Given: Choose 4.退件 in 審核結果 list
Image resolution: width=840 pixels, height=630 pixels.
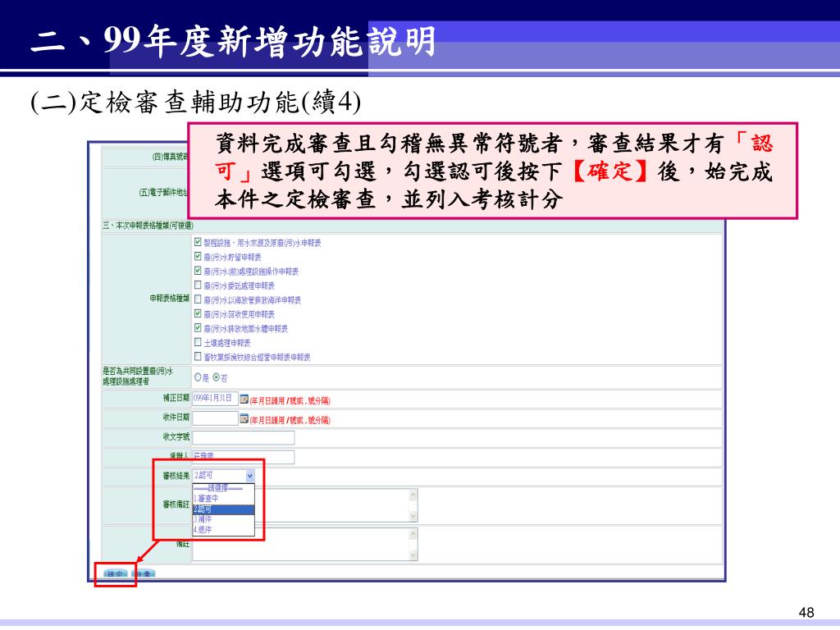Looking at the screenshot, I should tap(223, 529).
